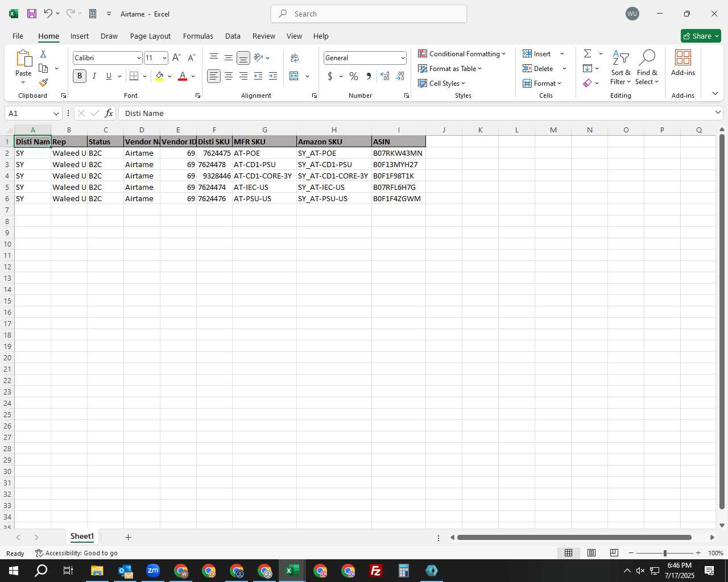728x582 pixels.
Task: Switch to the Data tab
Action: [233, 36]
